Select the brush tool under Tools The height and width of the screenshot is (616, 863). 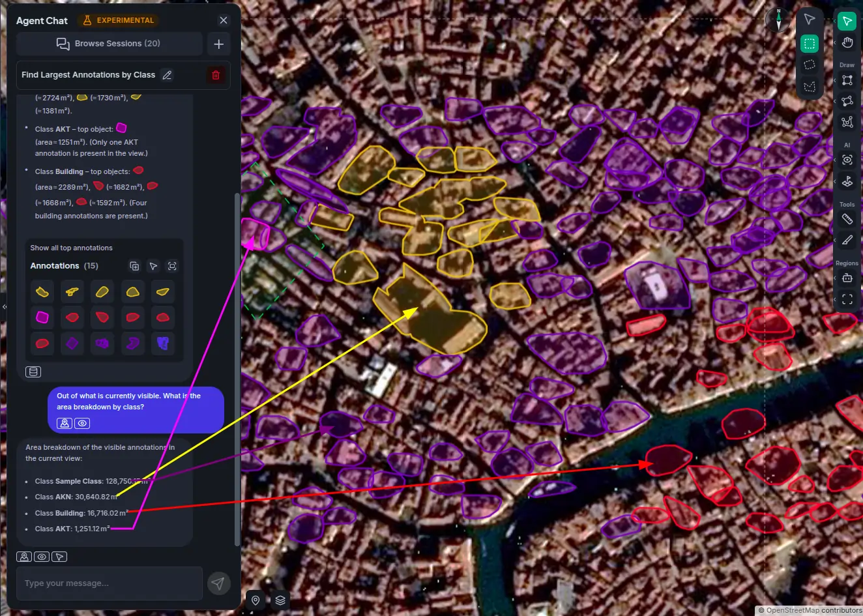847,240
